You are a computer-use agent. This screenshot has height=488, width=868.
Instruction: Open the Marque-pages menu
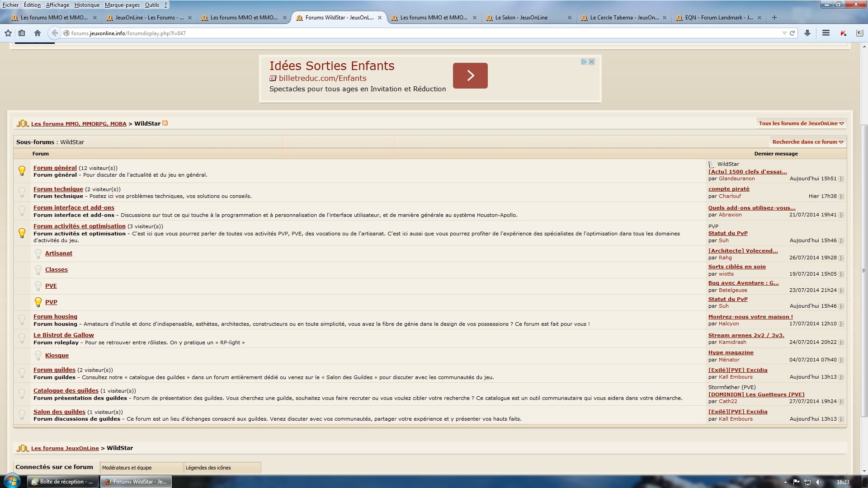[x=122, y=5]
